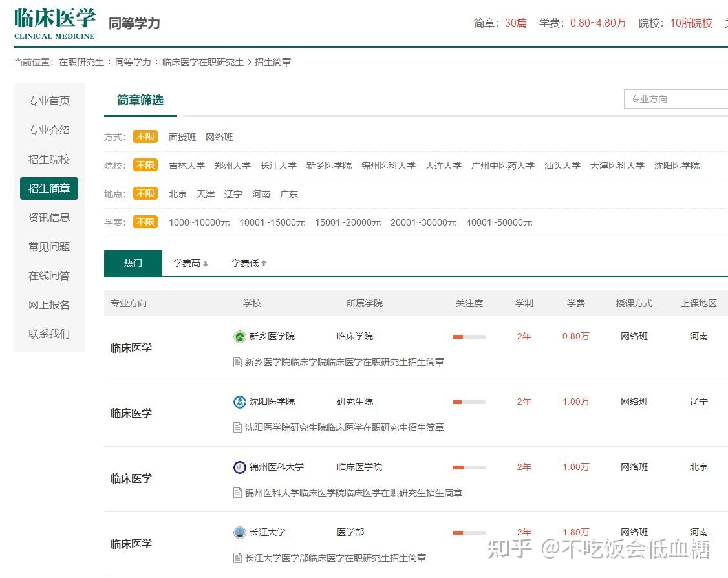Screen dimensions: 728x578
Task: Select 不限 in the 院校 filter row
Action: coord(145,165)
